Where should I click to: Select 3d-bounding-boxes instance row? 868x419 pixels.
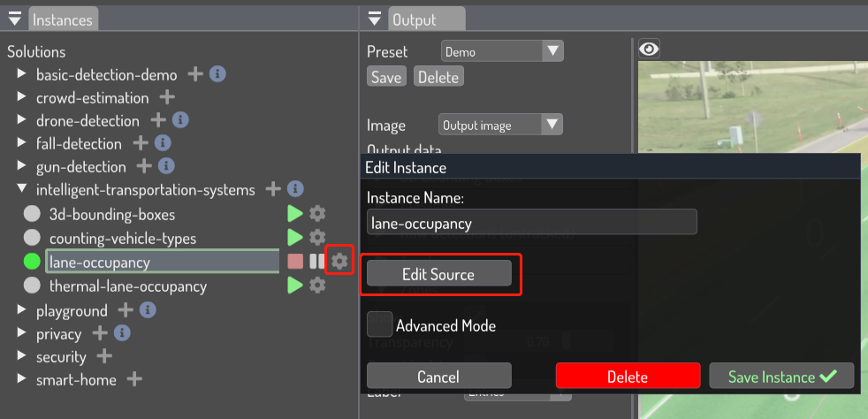[112, 215]
